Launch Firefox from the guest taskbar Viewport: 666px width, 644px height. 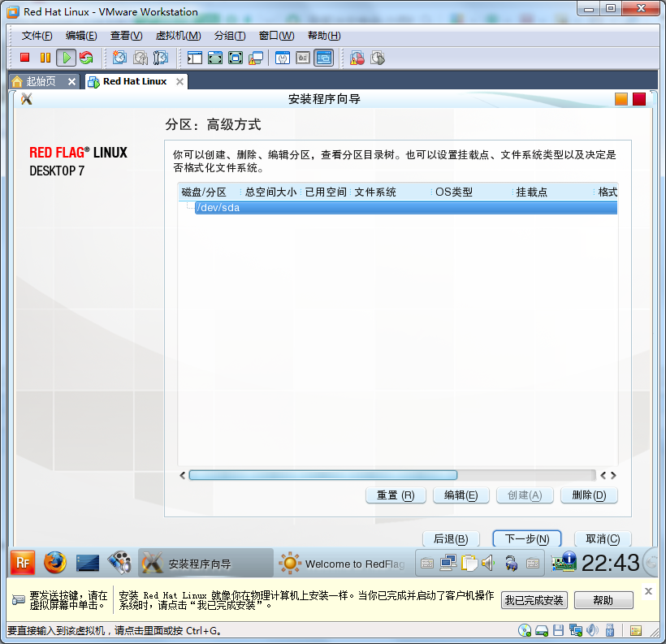click(55, 563)
